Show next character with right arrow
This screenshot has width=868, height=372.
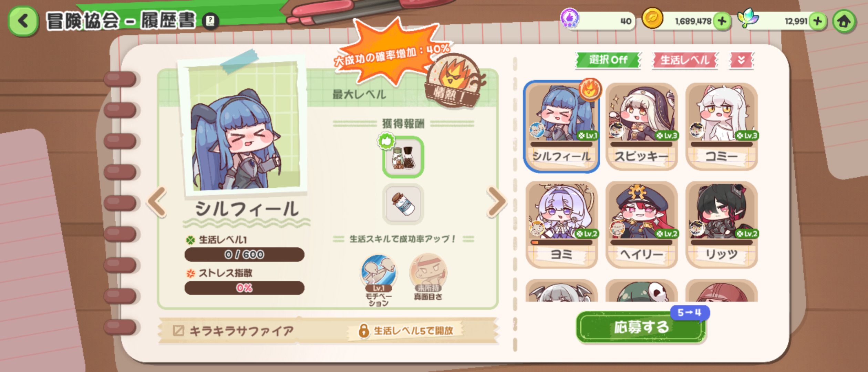click(496, 202)
